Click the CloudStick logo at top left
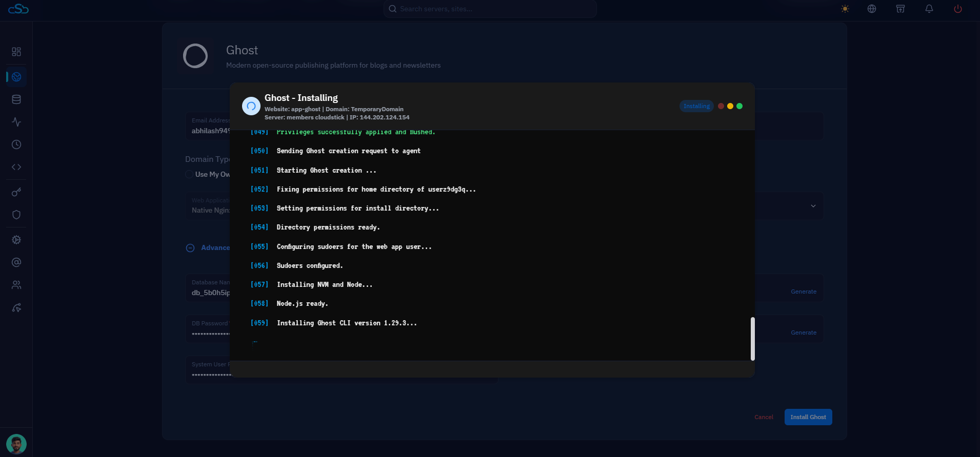Screen dimensions: 980x457 [18, 9]
